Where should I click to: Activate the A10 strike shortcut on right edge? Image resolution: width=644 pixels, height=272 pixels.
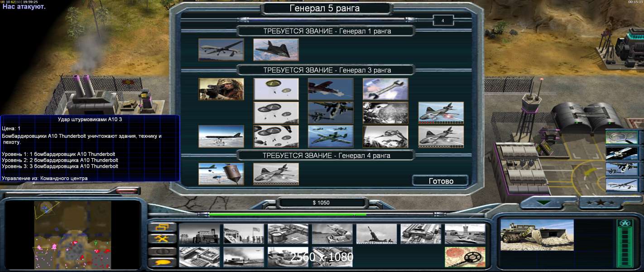click(622, 169)
